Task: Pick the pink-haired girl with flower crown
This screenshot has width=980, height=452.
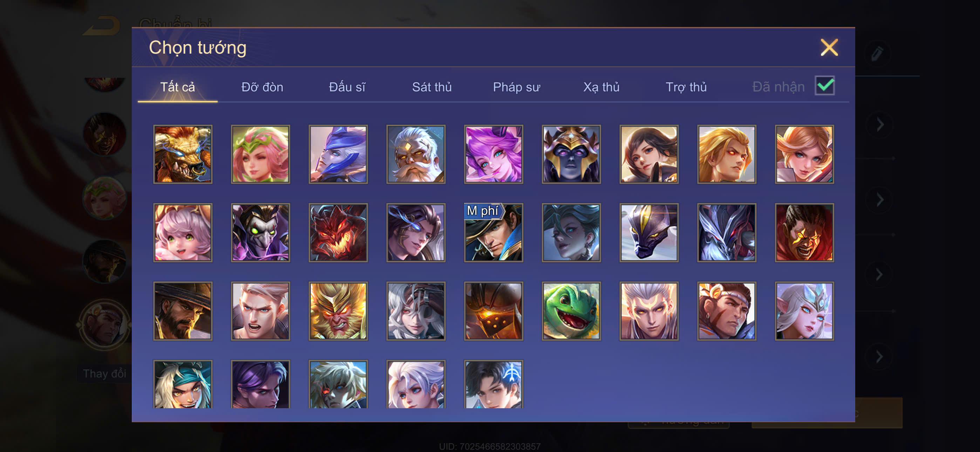Action: (260, 154)
